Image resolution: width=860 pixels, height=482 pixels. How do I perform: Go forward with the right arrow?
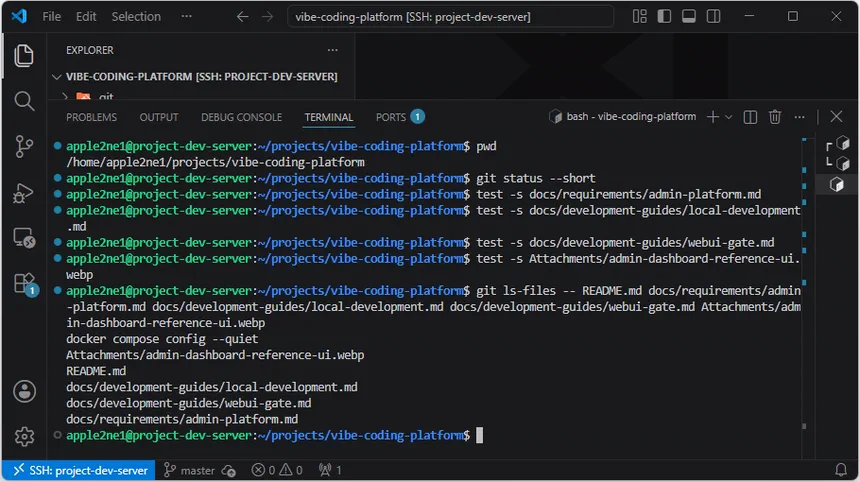[267, 17]
